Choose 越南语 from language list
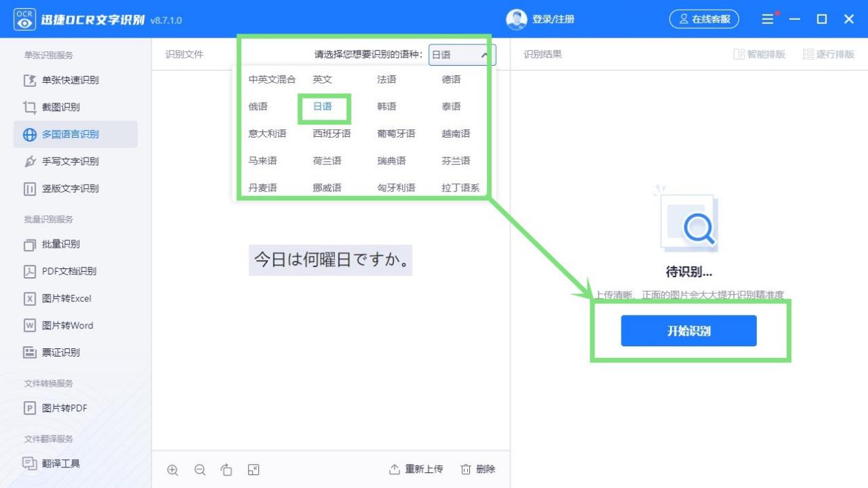This screenshot has width=868, height=488. [456, 133]
